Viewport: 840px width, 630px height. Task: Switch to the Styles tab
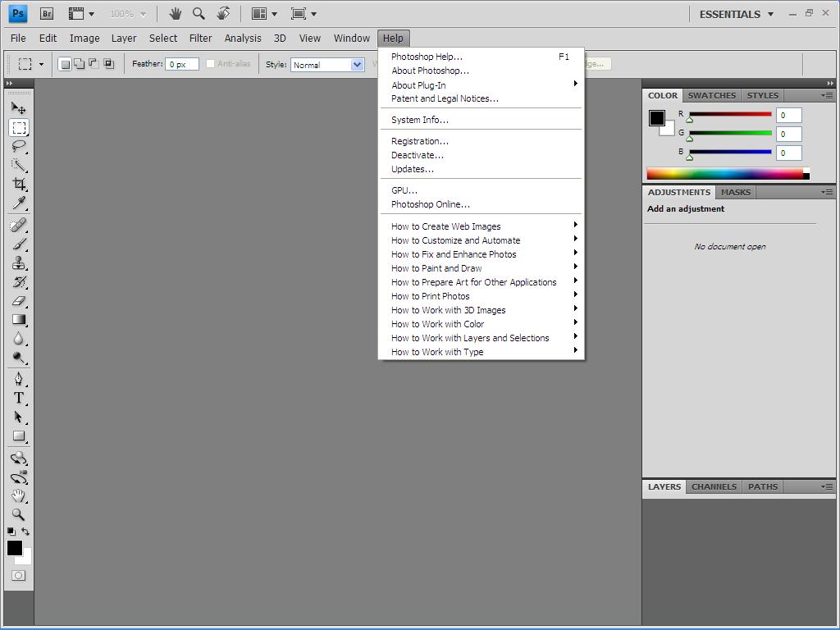762,95
